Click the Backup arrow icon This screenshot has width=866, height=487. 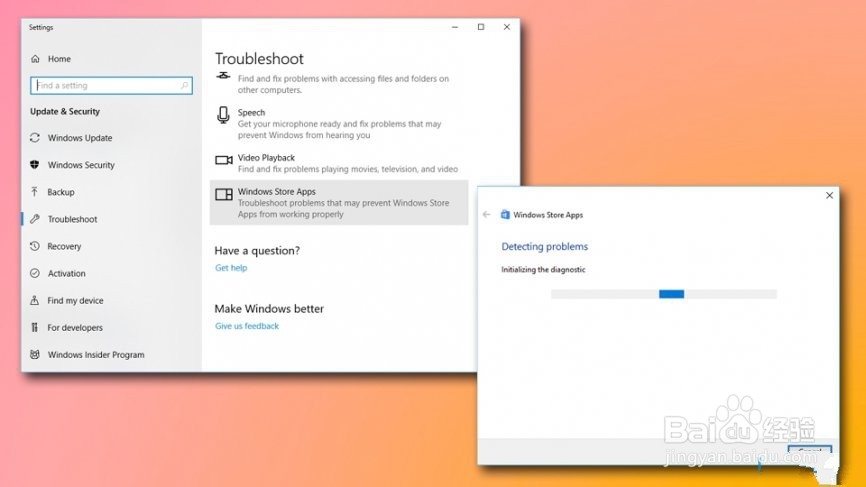(35, 192)
